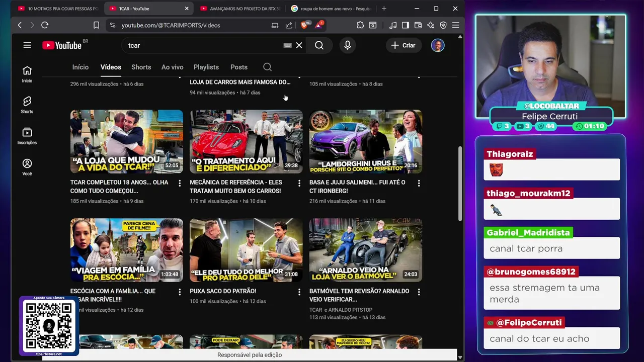Image resolution: width=644 pixels, height=362 pixels.
Task: Reload the page in the browser
Action: click(45, 25)
